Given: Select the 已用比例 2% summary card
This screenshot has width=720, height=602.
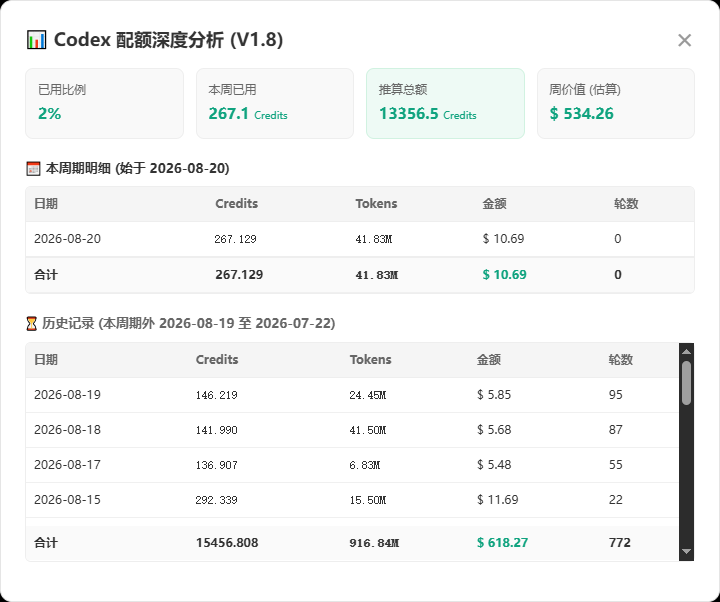Looking at the screenshot, I should pyautogui.click(x=104, y=103).
